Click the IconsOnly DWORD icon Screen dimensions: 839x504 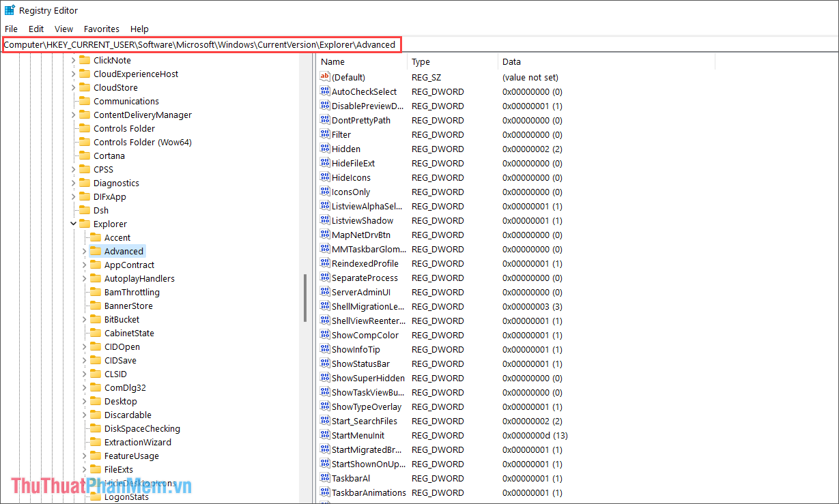325,192
